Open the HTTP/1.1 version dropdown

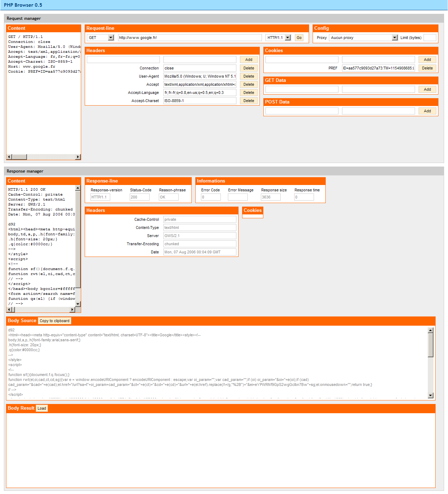click(x=278, y=38)
